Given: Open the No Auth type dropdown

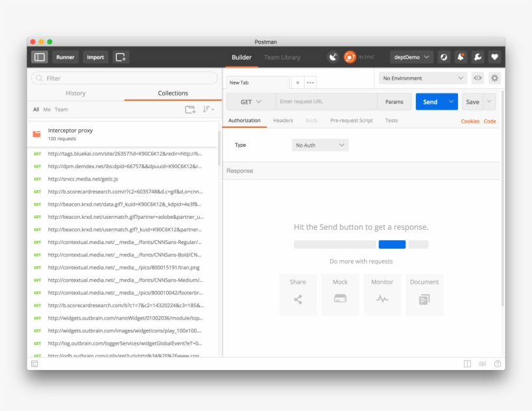Looking at the screenshot, I should [320, 145].
